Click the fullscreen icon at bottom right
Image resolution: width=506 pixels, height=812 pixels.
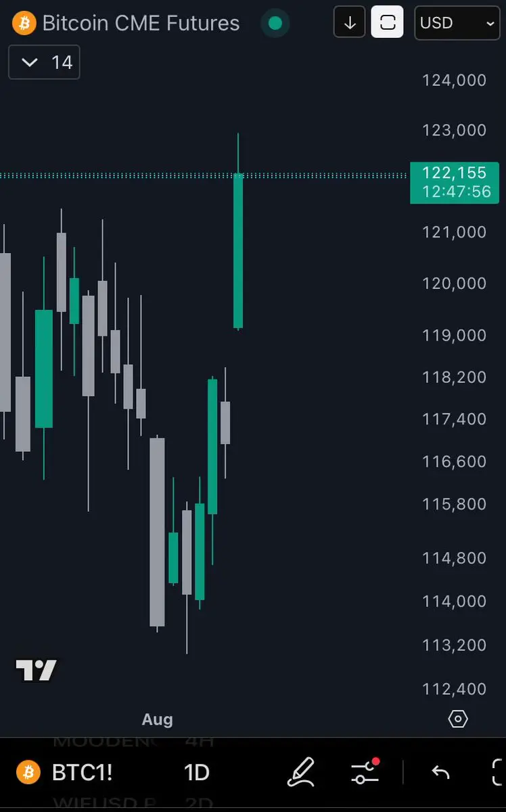pyautogui.click(x=499, y=772)
